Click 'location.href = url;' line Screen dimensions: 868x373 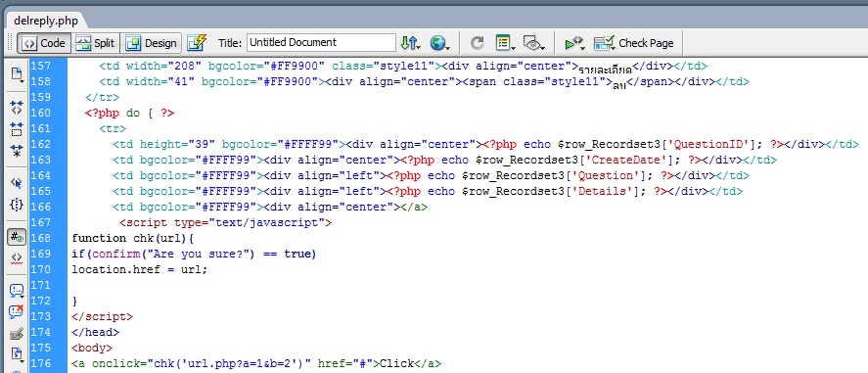(x=140, y=269)
